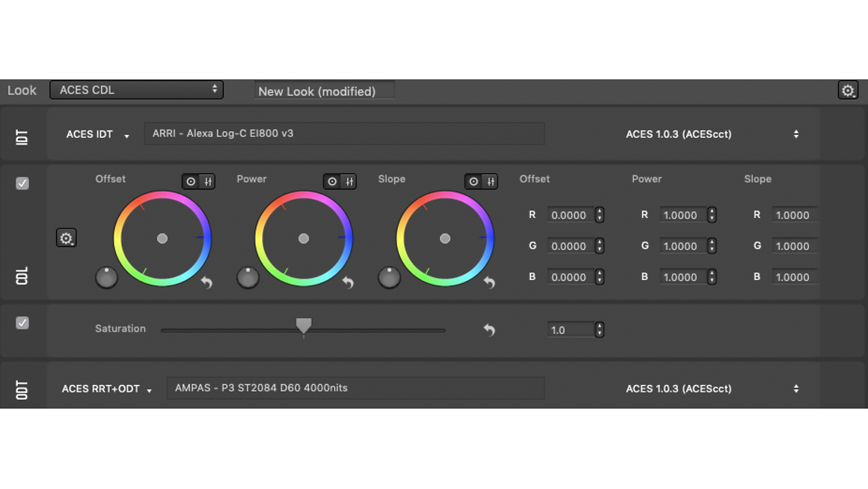
Task: Reset the Slope color wheel
Action: pos(489,282)
